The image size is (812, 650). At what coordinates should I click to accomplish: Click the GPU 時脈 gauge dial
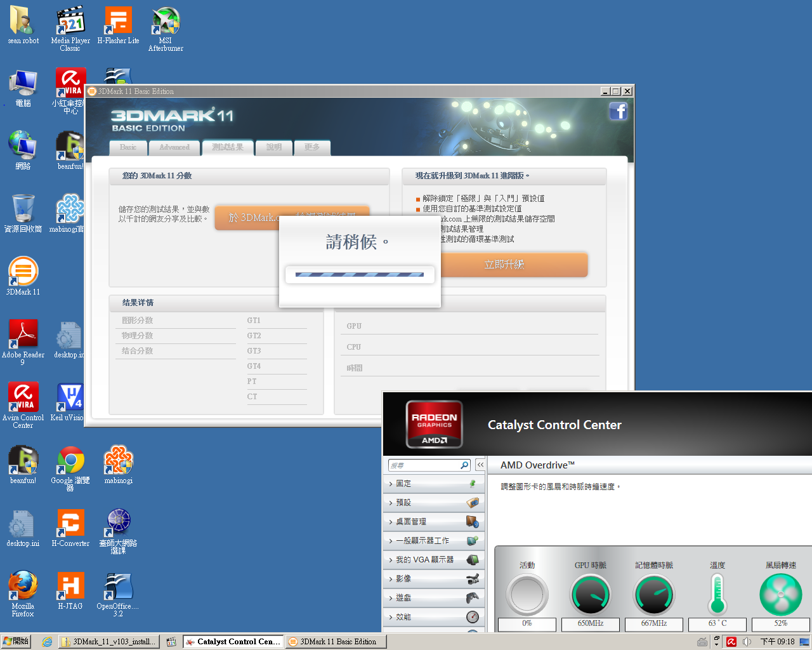(591, 595)
